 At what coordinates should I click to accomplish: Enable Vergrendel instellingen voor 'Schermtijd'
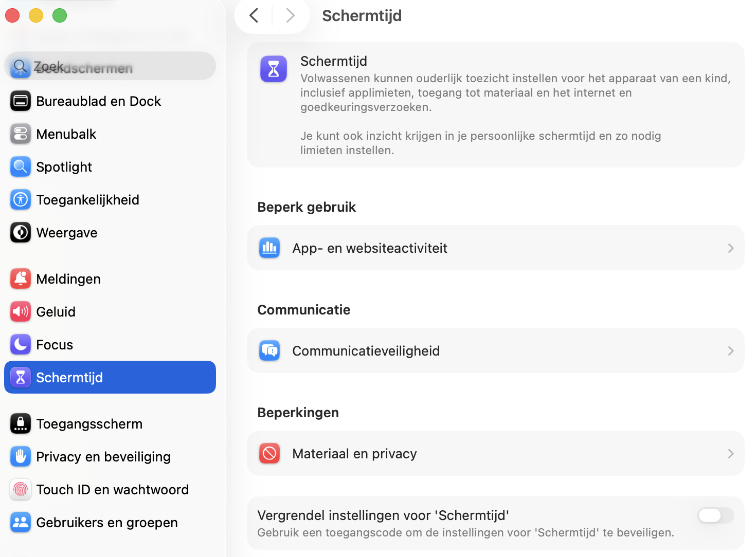tap(715, 515)
